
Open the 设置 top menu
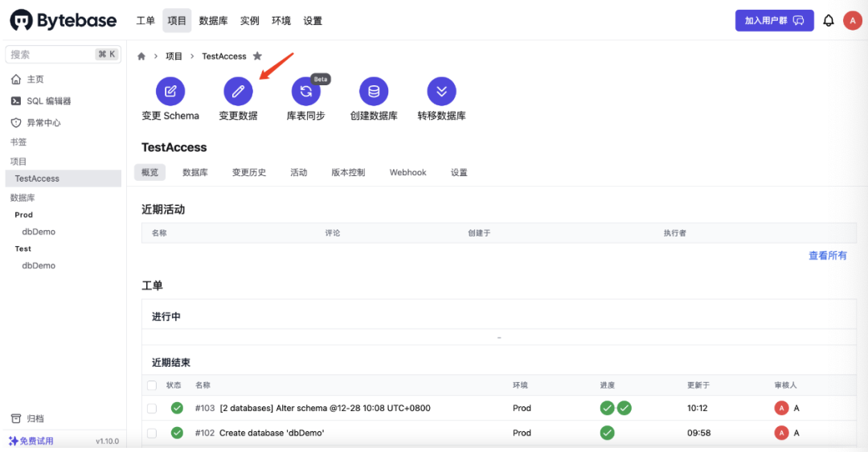coord(313,20)
